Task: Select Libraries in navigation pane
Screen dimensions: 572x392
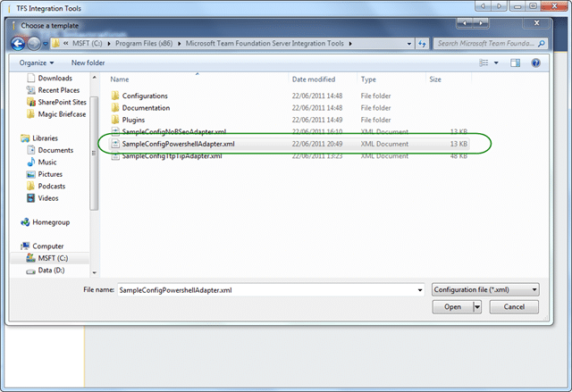Action: [45, 138]
